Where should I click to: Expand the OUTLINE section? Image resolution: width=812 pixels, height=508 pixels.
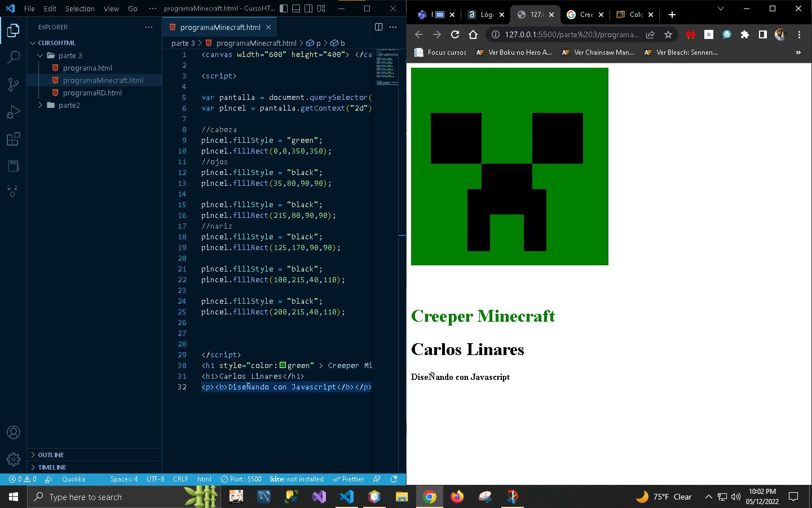(95, 455)
